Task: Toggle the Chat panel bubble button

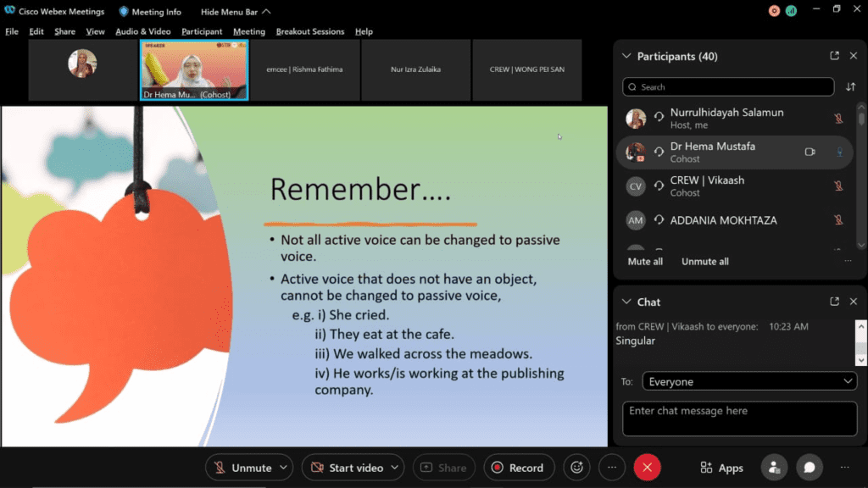Action: (810, 468)
